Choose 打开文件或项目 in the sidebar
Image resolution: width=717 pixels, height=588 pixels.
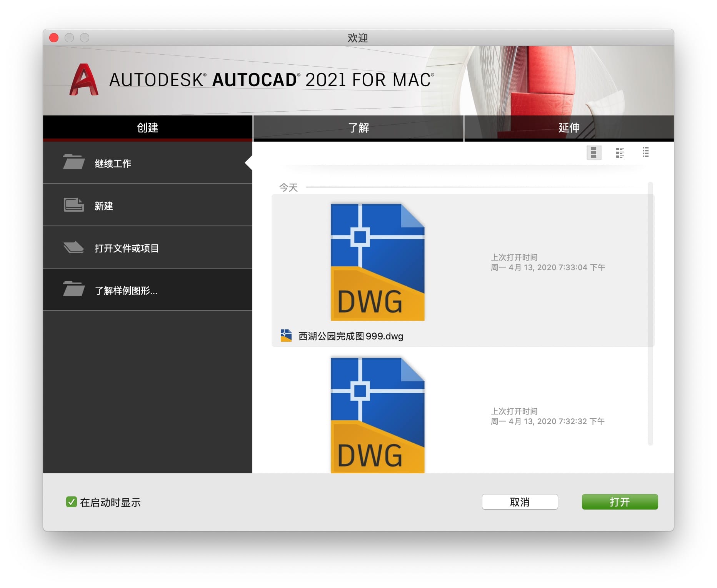point(127,248)
